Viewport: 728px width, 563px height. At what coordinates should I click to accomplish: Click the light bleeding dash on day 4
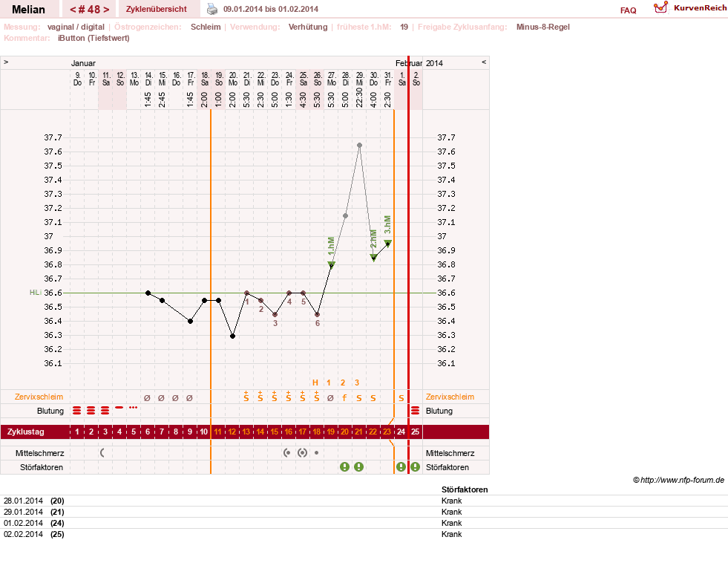(119, 407)
